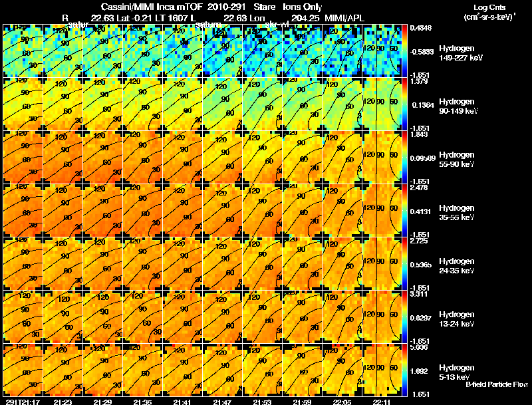Screen dimensions: 532x405
Task: Open the 149-227 keV image at 22:11
Action: [x=382, y=51]
